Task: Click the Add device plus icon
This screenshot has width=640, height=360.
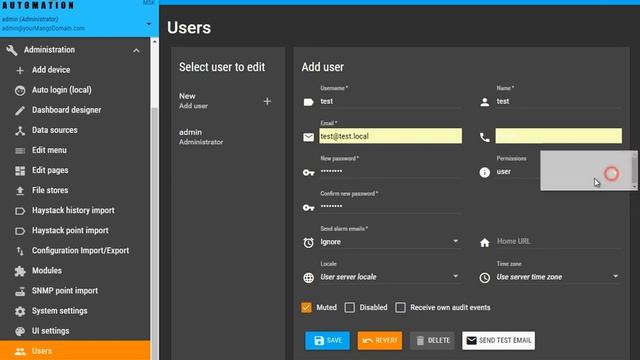Action: coord(20,70)
